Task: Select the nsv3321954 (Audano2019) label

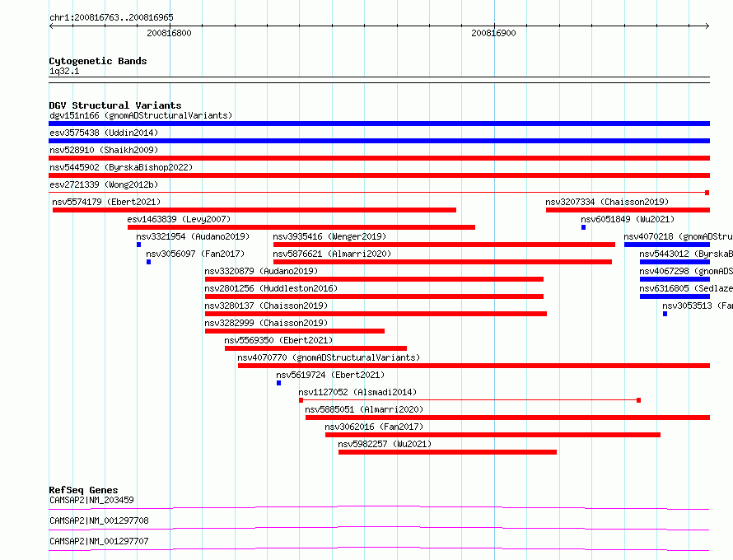Action: (193, 236)
